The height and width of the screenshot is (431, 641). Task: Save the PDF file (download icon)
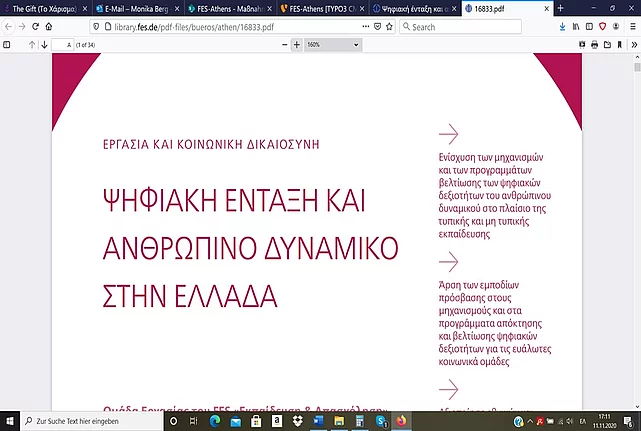[607, 45]
